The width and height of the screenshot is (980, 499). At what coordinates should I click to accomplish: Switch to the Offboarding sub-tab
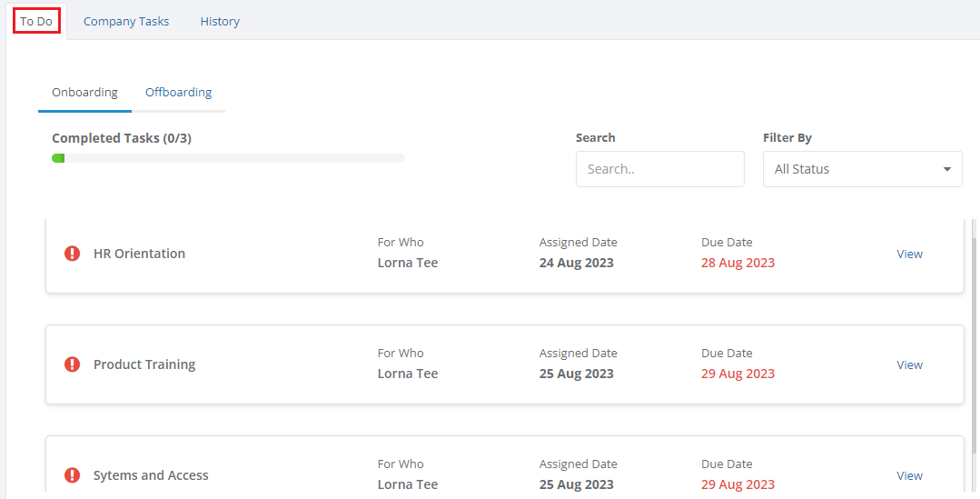pos(178,93)
